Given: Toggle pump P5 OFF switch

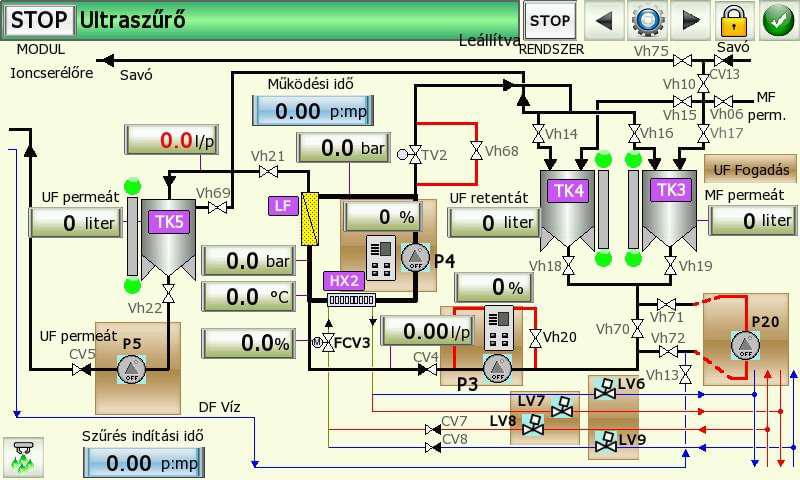Looking at the screenshot, I should tap(131, 371).
